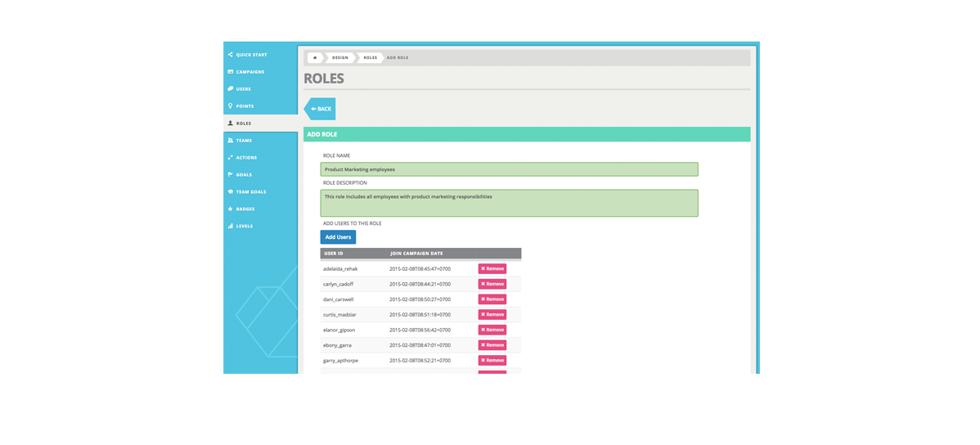Open the Roles breadcrumb
The width and height of the screenshot is (980, 445).
pos(371,57)
